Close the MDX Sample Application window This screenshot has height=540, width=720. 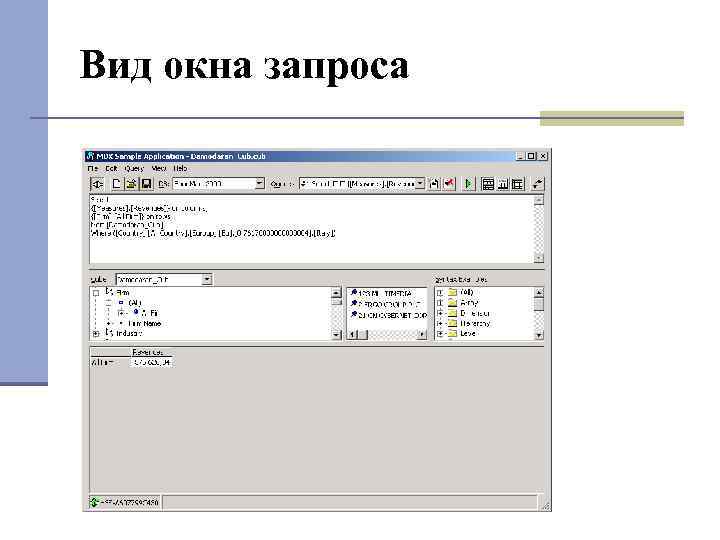pyautogui.click(x=543, y=156)
